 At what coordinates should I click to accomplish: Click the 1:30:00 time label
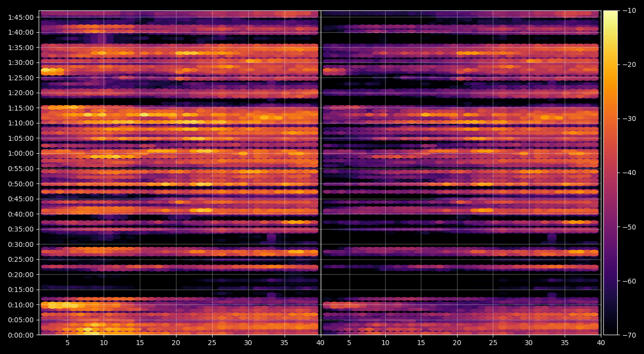point(21,62)
